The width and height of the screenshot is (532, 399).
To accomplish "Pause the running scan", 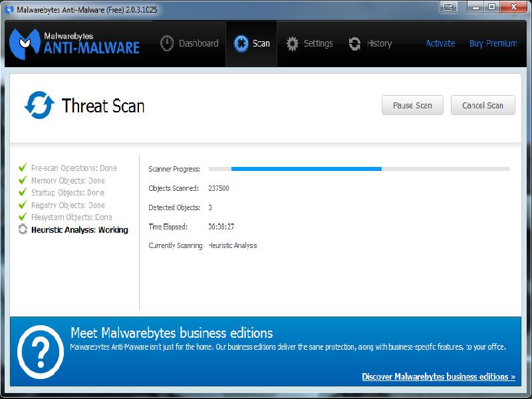I will [412, 105].
